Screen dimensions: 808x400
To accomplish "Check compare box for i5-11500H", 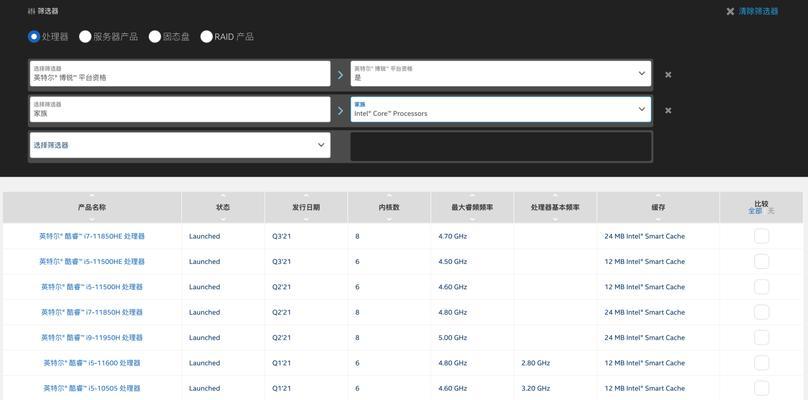I will 761,287.
